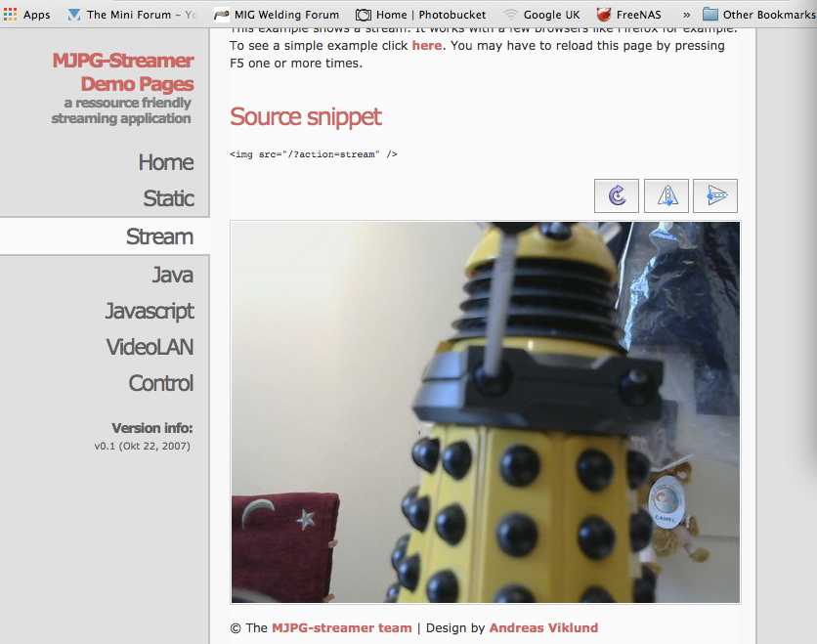Click the 'here' simple example link

click(x=427, y=46)
